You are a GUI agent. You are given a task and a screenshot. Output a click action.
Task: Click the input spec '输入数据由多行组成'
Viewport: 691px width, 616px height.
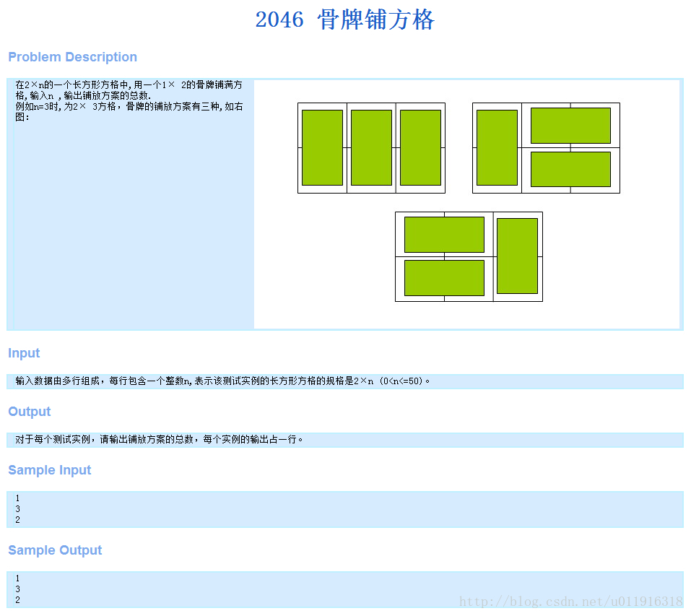coord(222,381)
